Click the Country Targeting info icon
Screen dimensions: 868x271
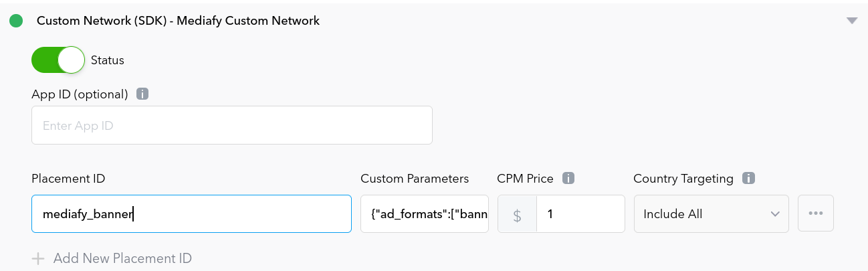pyautogui.click(x=749, y=179)
